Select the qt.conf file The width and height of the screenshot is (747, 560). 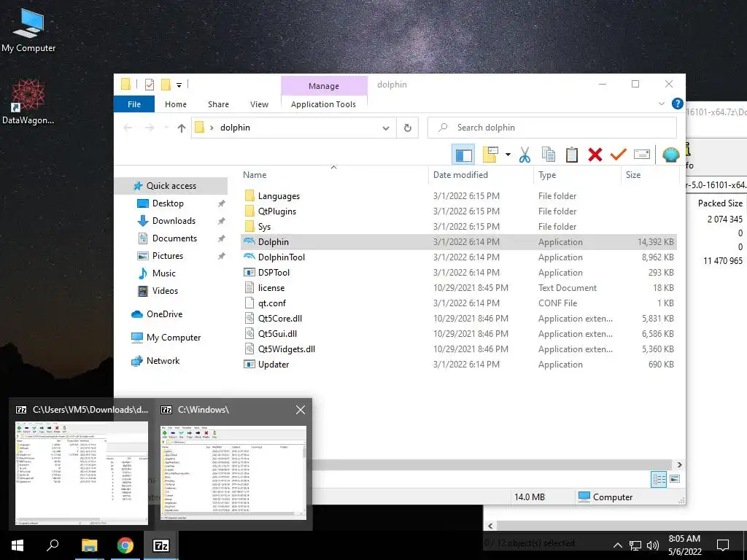[459, 303]
